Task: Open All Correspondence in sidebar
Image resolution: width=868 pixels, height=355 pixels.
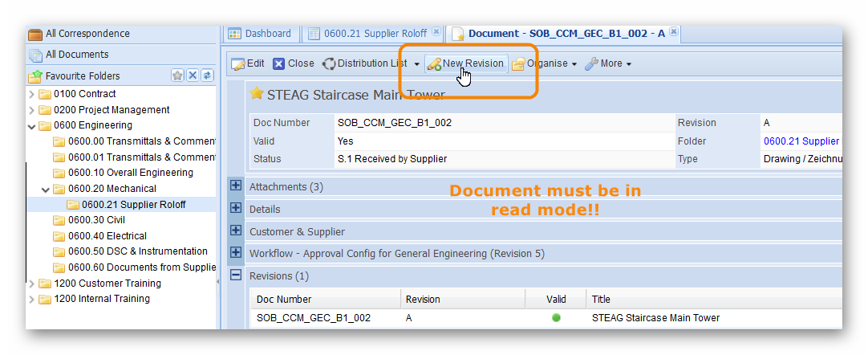Action: click(87, 34)
